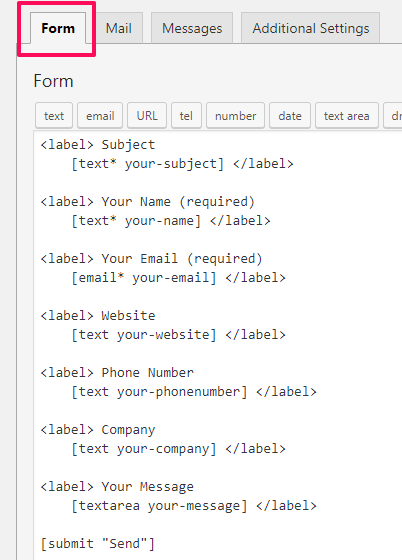The height and width of the screenshot is (560, 402).
Task: Place cursor in the your-phonenumber line
Action: [194, 392]
